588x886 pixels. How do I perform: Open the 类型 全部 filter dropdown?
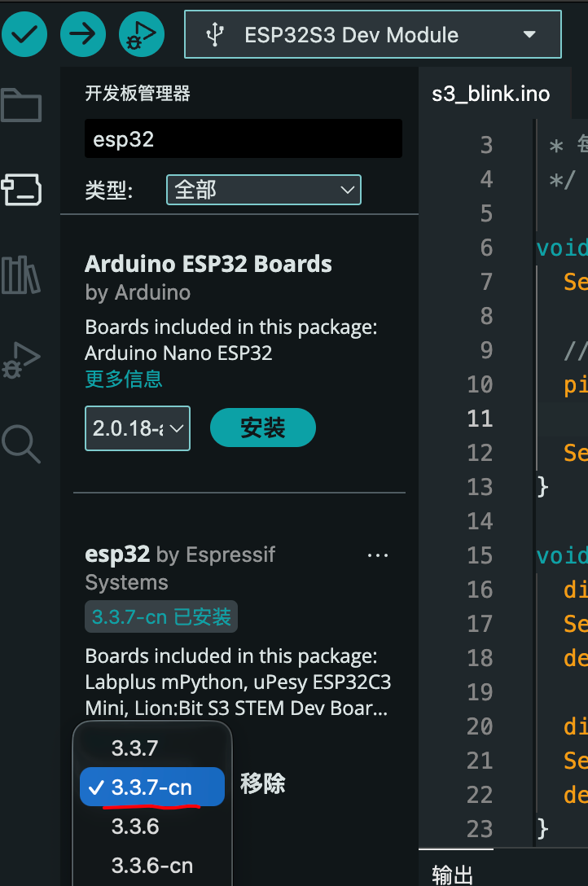[264, 190]
